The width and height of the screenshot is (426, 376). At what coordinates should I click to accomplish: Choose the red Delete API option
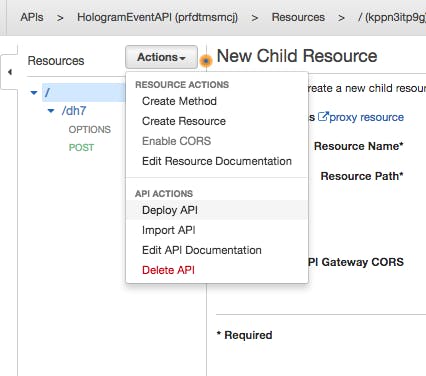(x=168, y=270)
